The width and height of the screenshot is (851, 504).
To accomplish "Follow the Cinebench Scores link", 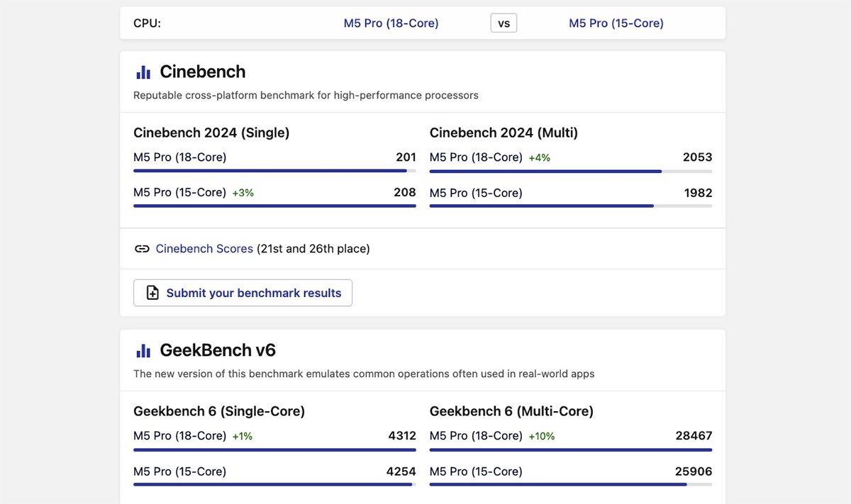I will click(x=204, y=249).
